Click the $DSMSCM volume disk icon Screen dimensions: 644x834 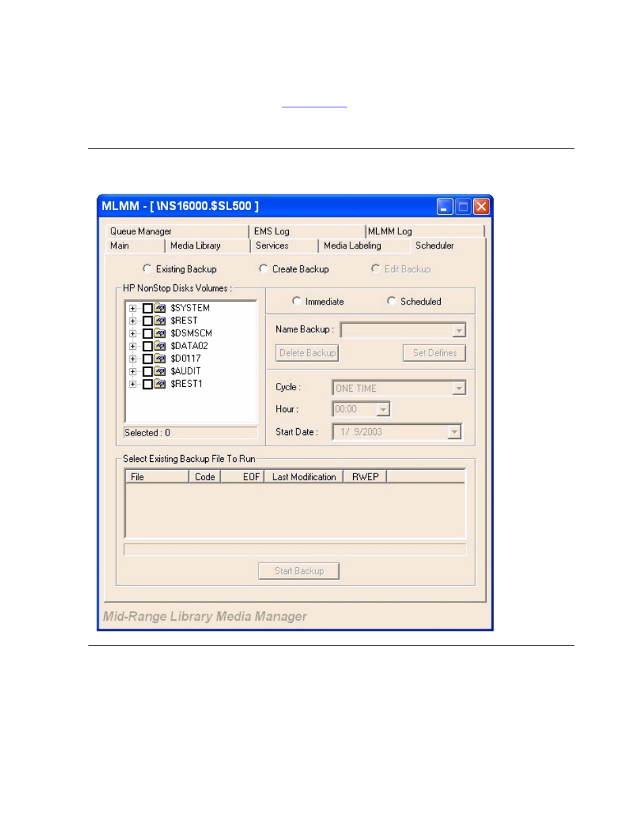point(160,334)
